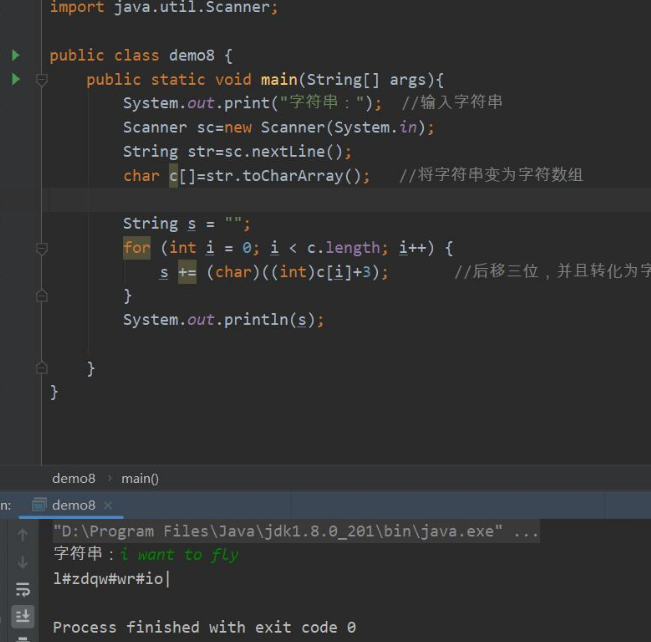Click the toCharArray() call
The width and height of the screenshot is (651, 642).
302,176
